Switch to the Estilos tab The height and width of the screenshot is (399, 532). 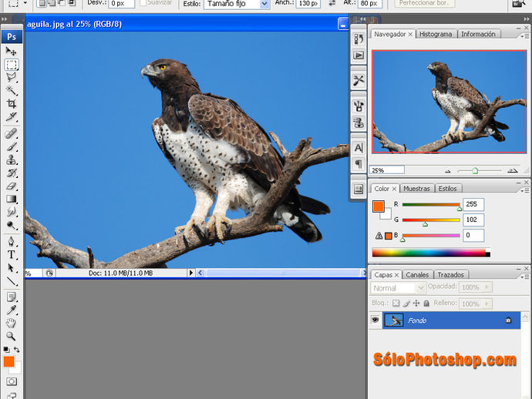tap(447, 189)
